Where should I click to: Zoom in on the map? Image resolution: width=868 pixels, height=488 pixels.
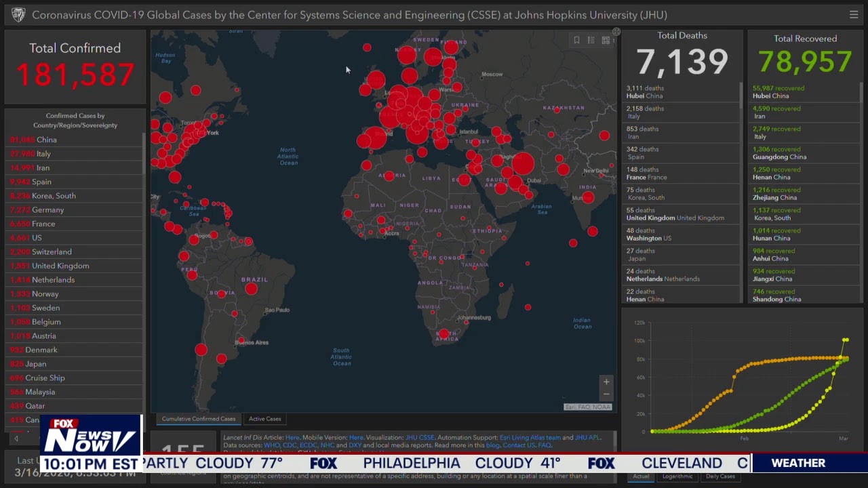coord(606,382)
